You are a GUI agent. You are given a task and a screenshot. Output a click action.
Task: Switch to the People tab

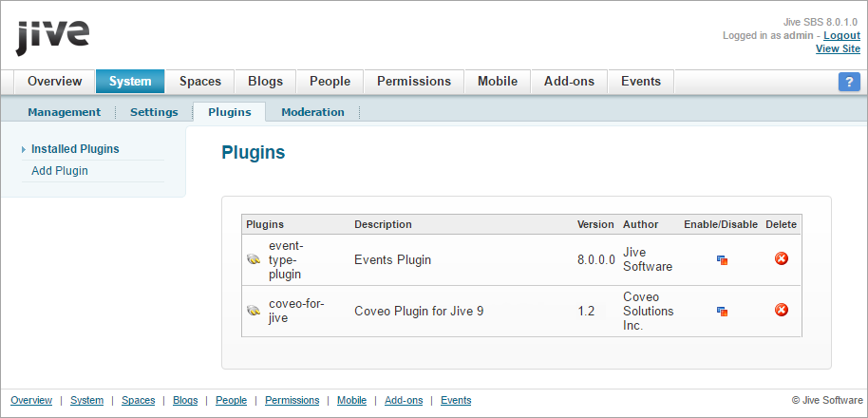[330, 82]
